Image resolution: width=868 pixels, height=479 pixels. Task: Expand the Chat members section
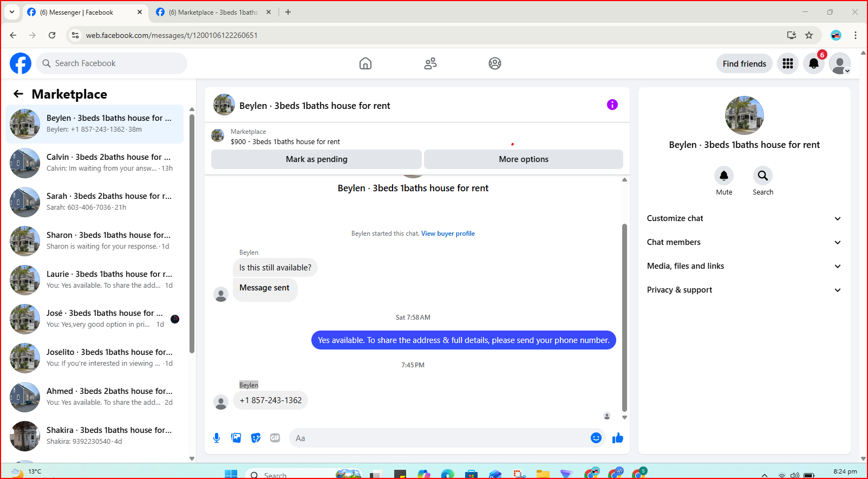click(x=744, y=242)
